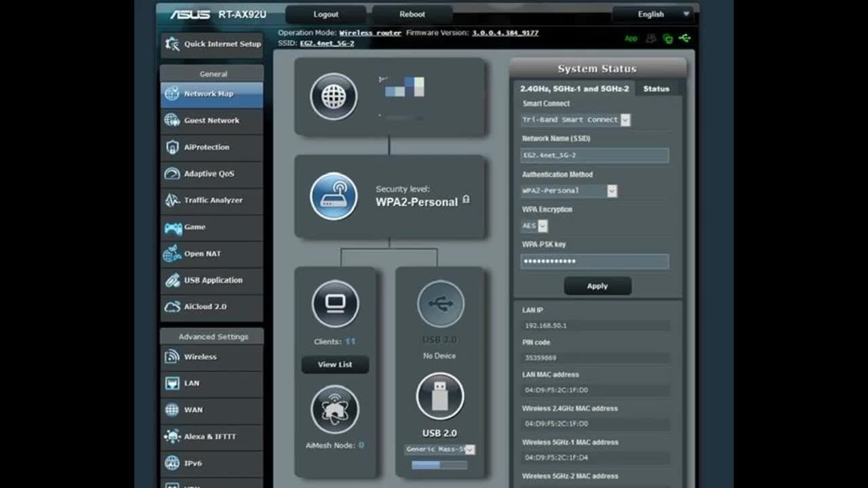Click the Logout button
Viewport: 868px width, 488px height.
[325, 14]
